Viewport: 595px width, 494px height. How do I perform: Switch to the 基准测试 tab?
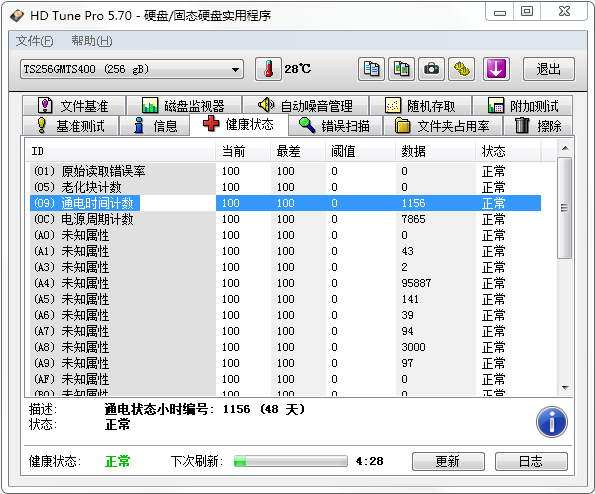pos(71,126)
